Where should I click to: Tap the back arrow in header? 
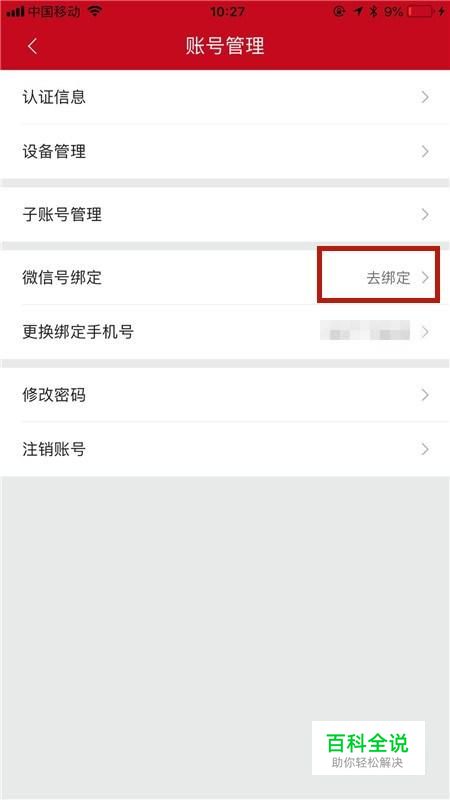click(33, 46)
